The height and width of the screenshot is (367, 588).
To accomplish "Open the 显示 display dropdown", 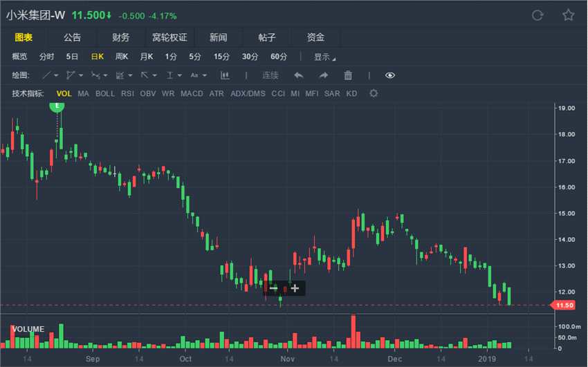I will 324,57.
